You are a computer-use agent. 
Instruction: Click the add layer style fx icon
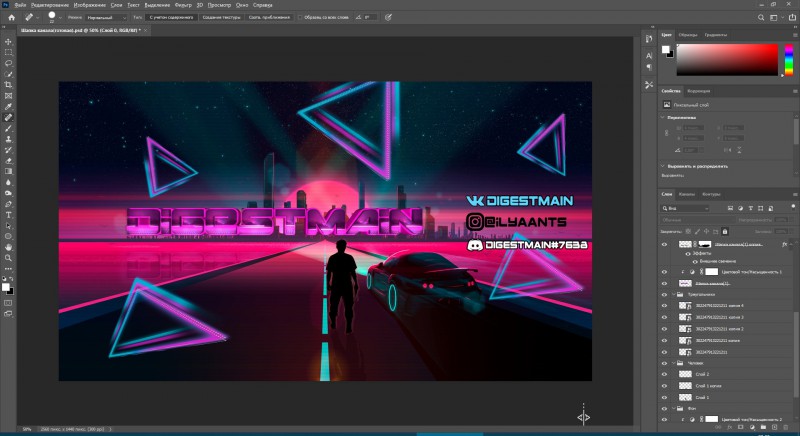pos(730,427)
